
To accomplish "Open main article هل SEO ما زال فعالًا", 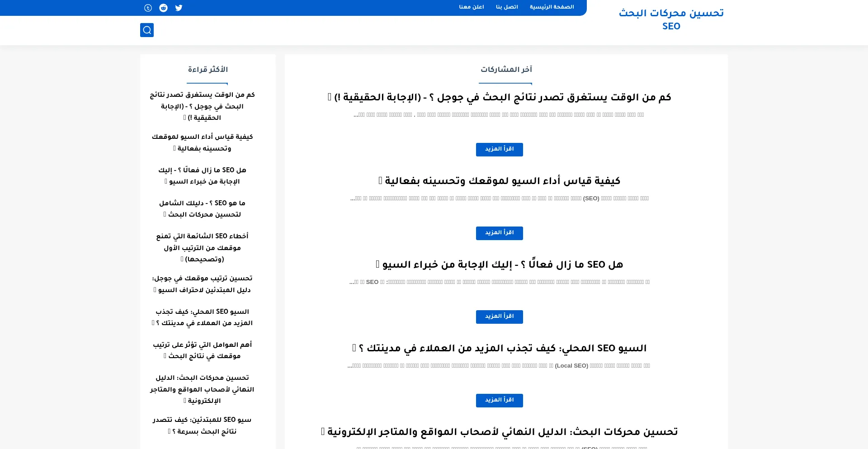I will (x=499, y=265).
